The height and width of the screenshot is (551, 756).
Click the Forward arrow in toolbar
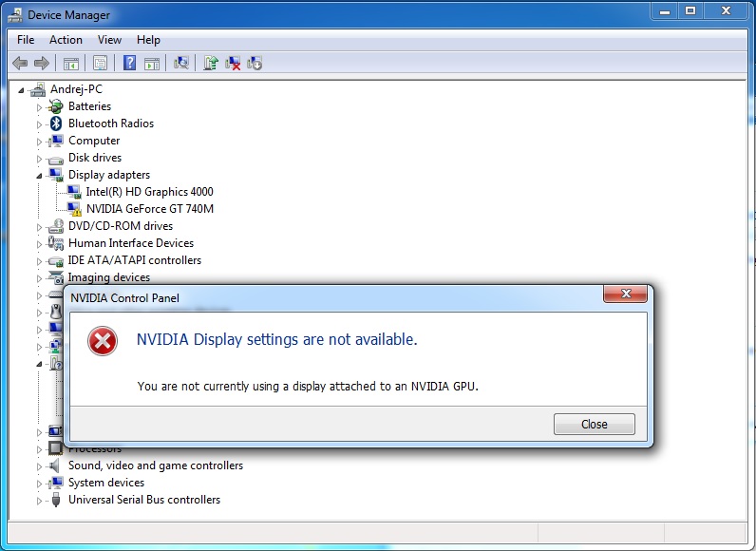click(42, 63)
